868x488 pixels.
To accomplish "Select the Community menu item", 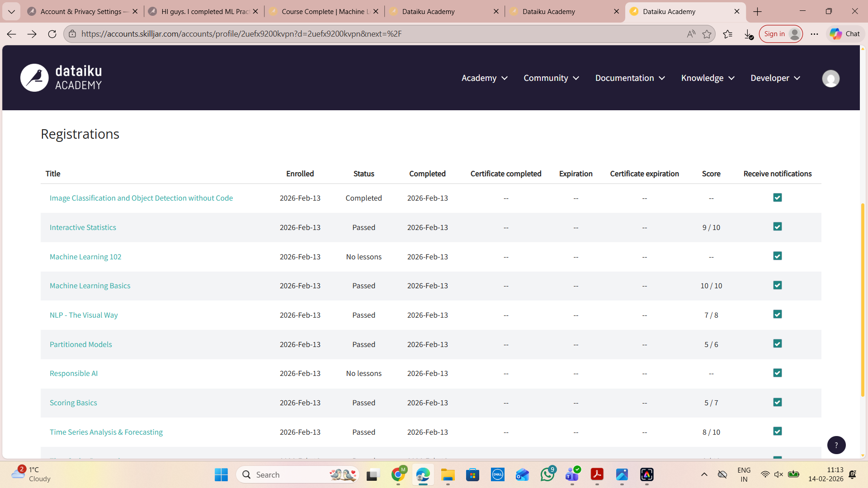I will click(546, 78).
